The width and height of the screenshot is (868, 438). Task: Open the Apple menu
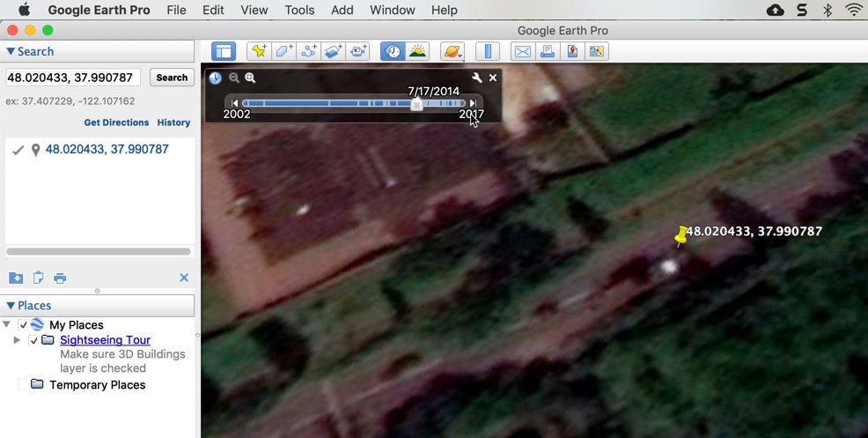[25, 10]
